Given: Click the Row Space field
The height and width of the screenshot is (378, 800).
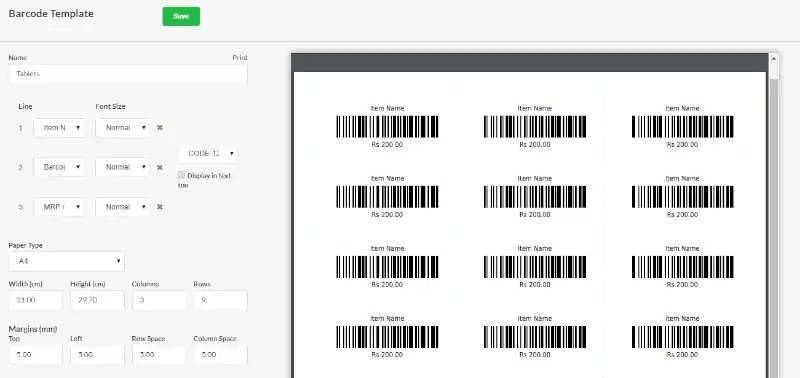Looking at the screenshot, I should point(159,355).
